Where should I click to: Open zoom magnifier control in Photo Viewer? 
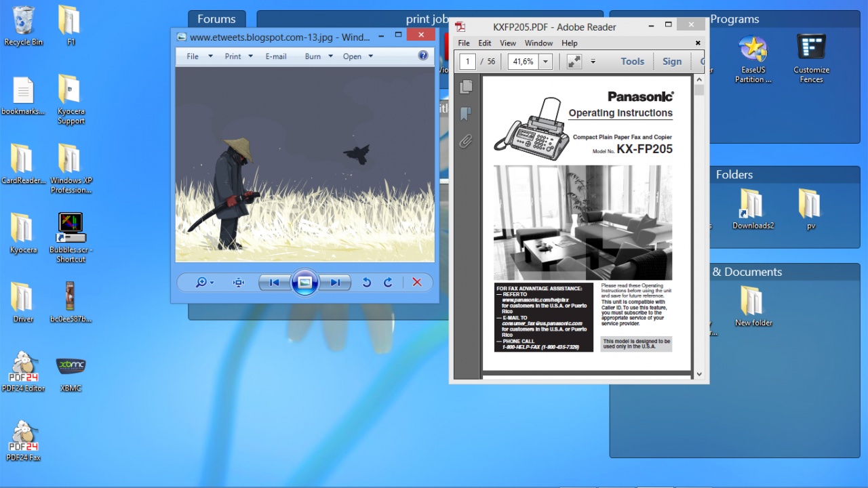click(x=204, y=283)
